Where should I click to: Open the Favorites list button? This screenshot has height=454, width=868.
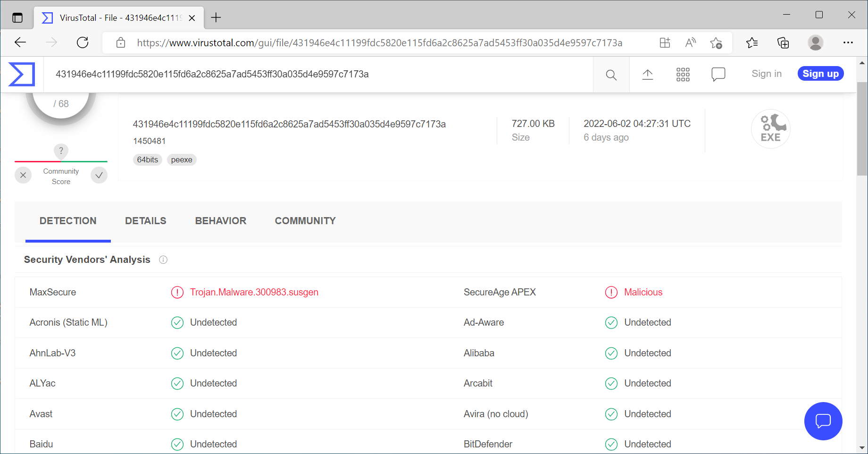pos(751,43)
